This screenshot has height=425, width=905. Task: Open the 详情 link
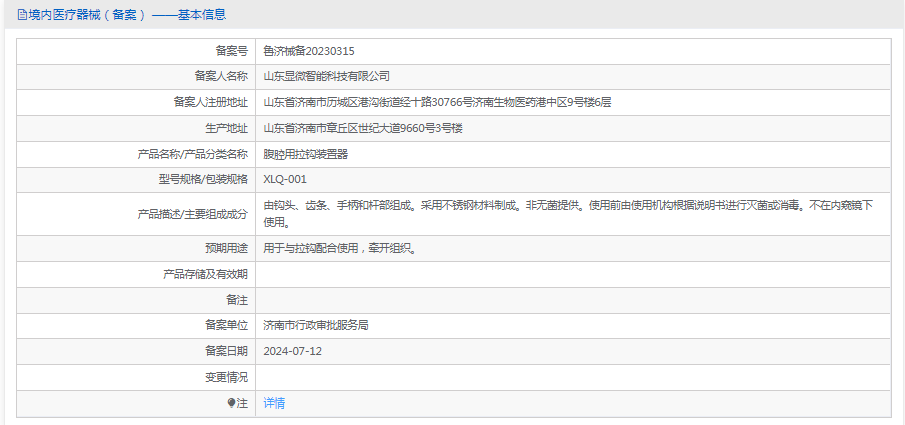274,403
